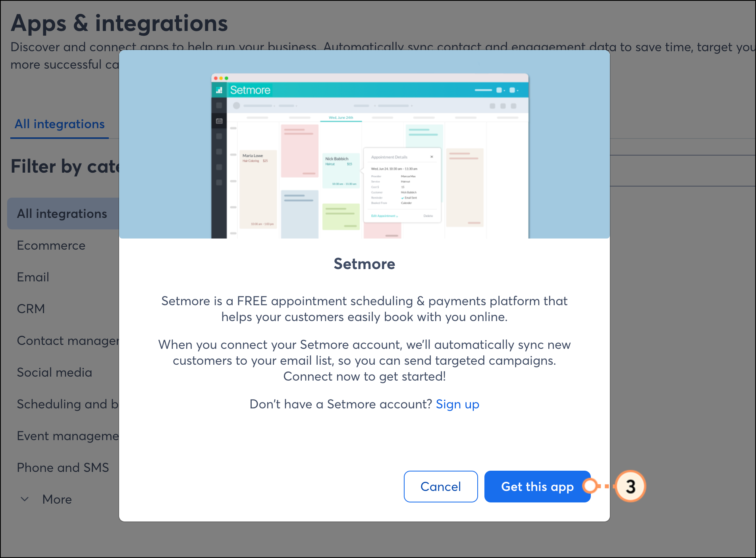
Task: Filter by Ecommerce category
Action: [x=51, y=245]
